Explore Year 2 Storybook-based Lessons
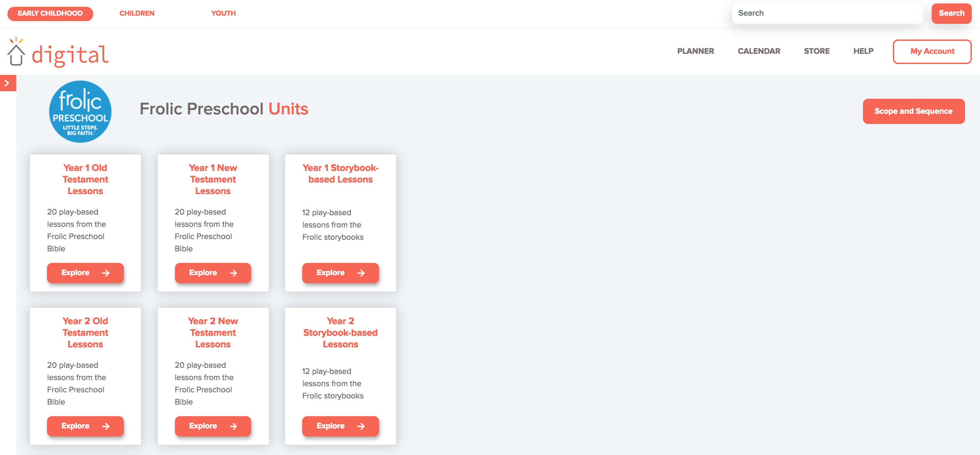Viewport: 980px width, 455px height. pos(341,426)
